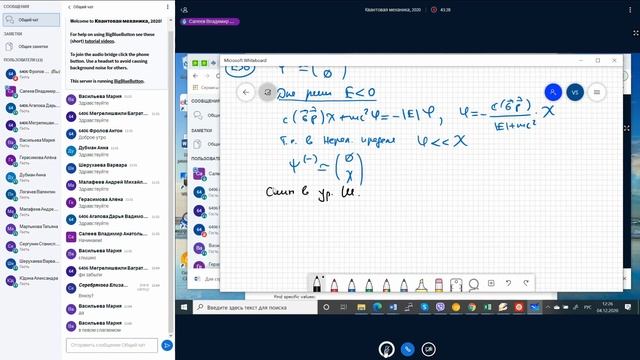The height and width of the screenshot is (360, 640).
Task: Open chat panel three-dot options menu
Action: [x=167, y=7]
